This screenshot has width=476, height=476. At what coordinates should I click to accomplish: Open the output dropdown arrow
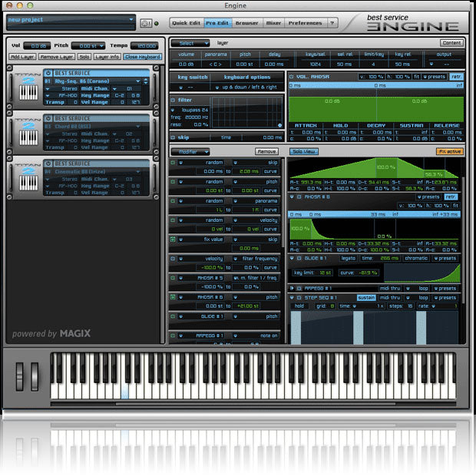(x=431, y=64)
